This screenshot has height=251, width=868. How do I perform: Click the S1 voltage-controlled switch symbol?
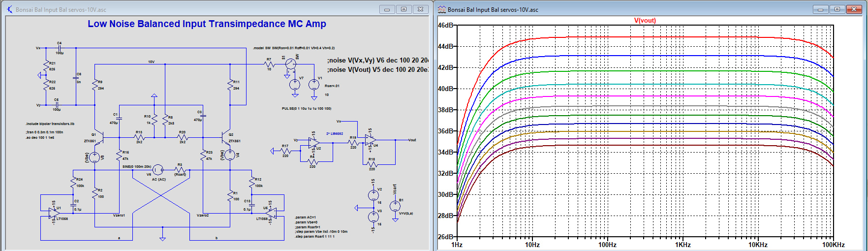pos(291,63)
